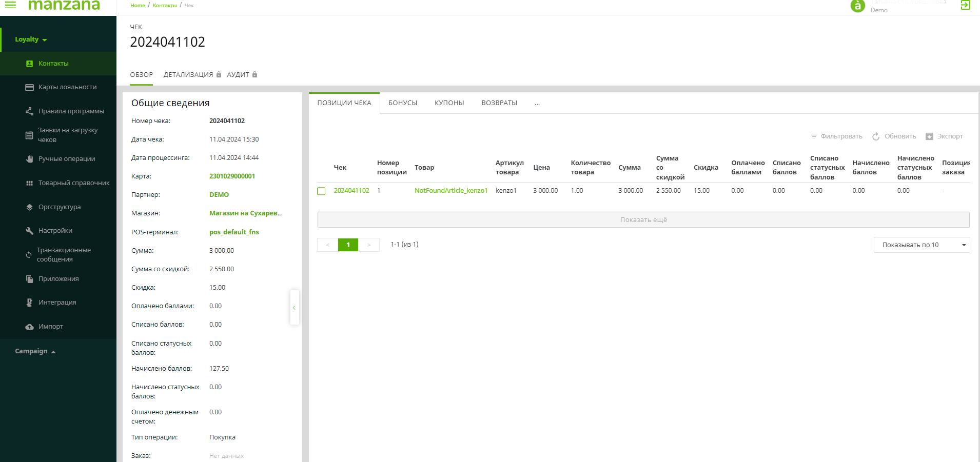Click the logout icon in top right
The width and height of the screenshot is (980, 462).
[965, 5]
